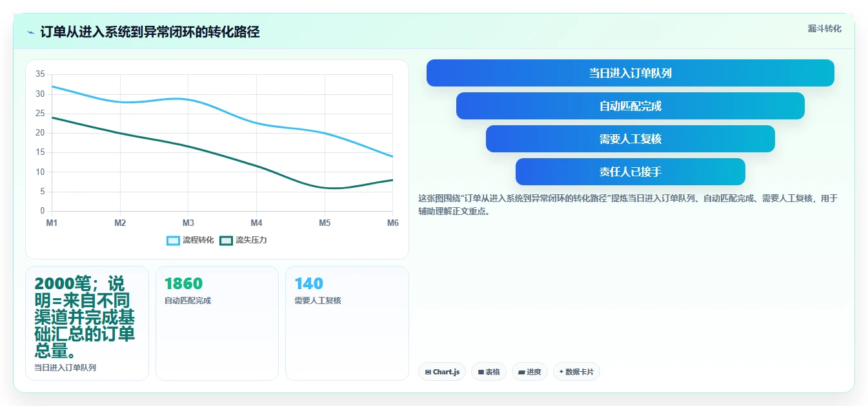Click the lightning icon beside the header title
Image resolution: width=868 pixels, height=406 pixels.
coord(30,32)
